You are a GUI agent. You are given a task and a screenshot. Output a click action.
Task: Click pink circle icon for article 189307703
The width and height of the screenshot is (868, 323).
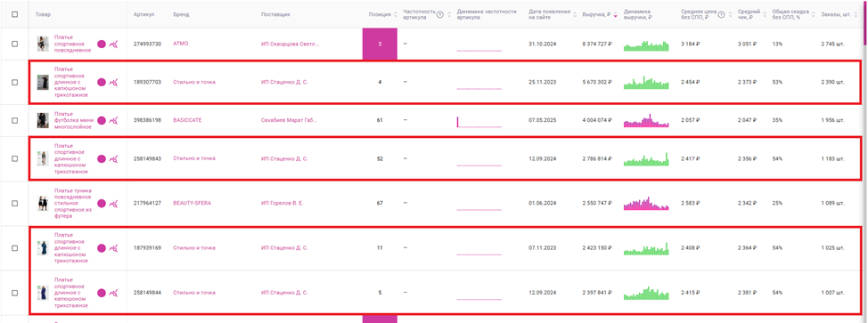(x=102, y=82)
